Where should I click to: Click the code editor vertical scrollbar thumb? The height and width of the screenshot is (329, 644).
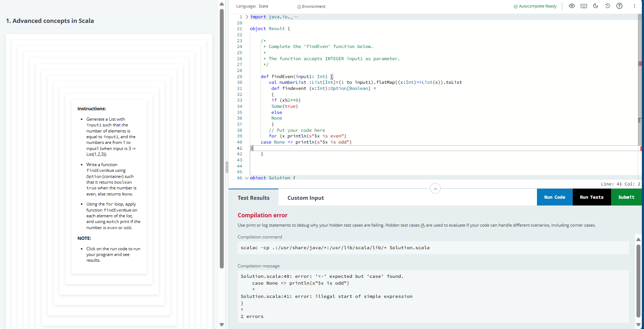pos(640,79)
